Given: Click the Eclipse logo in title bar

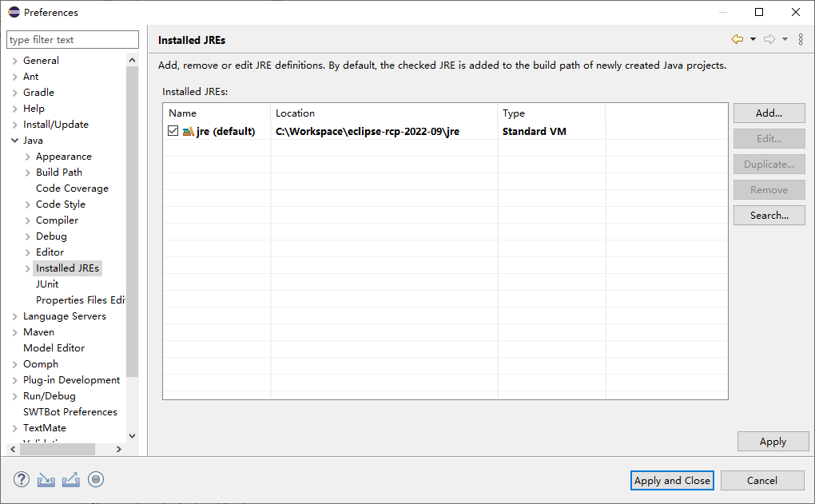Looking at the screenshot, I should 14,12.
